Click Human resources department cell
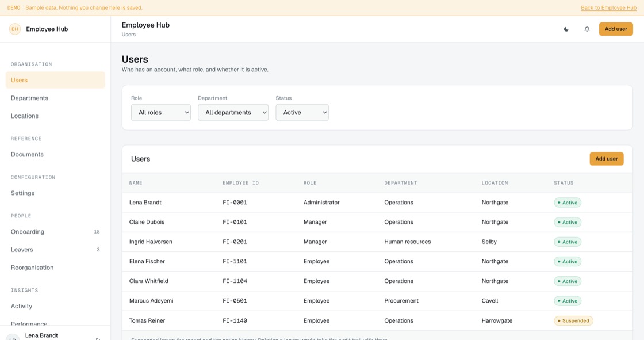Viewport: 644px width, 340px height. point(408,242)
